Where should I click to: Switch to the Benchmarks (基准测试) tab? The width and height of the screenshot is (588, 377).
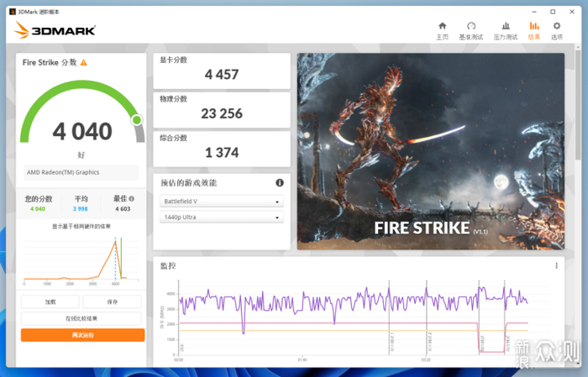pyautogui.click(x=471, y=31)
